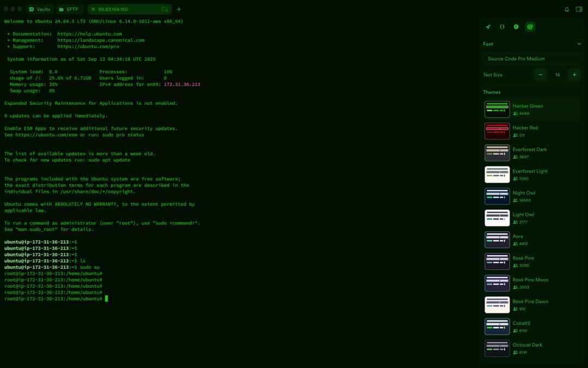Add a new tab with plus icon

(x=179, y=9)
